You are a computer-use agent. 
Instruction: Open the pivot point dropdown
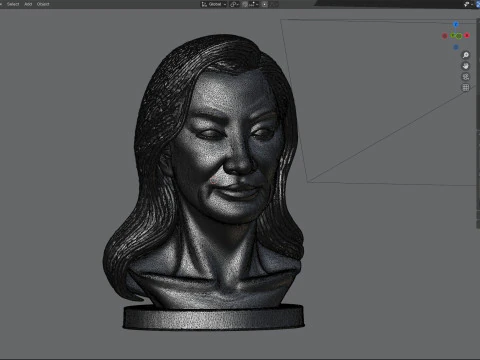(x=234, y=4)
